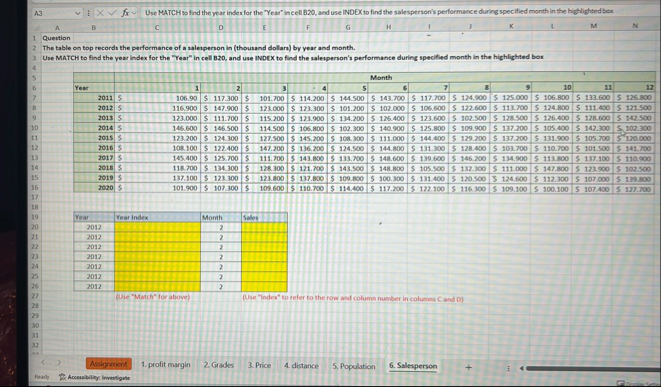Click the next sheet navigation arrow
661x387 pixels.
pos(59,362)
